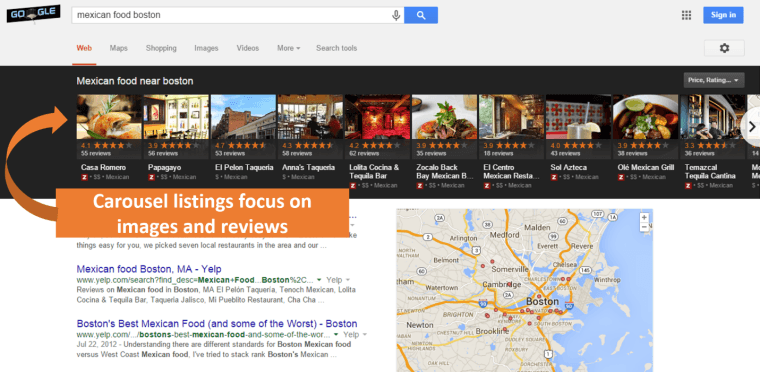The height and width of the screenshot is (372, 760).
Task: Click the carousel next arrow
Action: [x=752, y=127]
